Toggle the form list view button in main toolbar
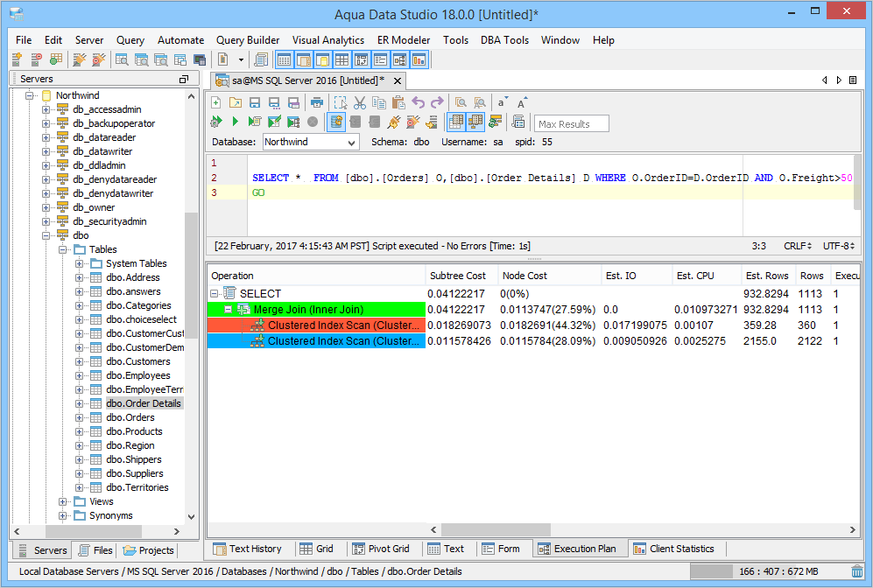 click(x=380, y=59)
